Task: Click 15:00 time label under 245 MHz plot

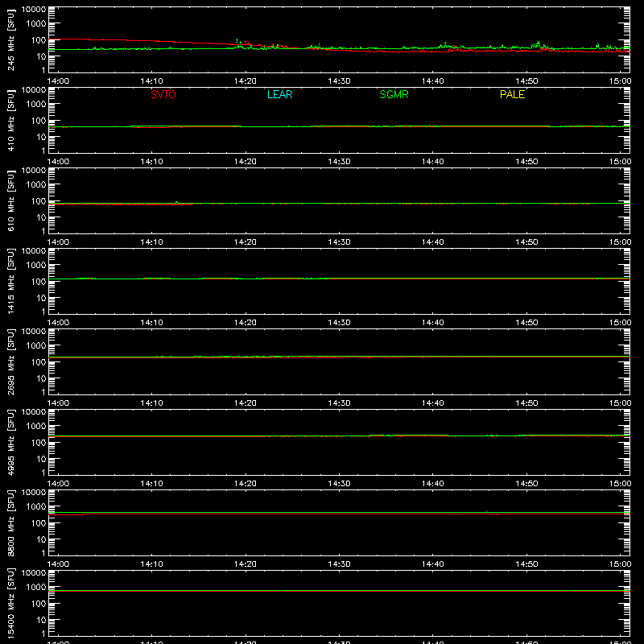Action: tap(620, 81)
